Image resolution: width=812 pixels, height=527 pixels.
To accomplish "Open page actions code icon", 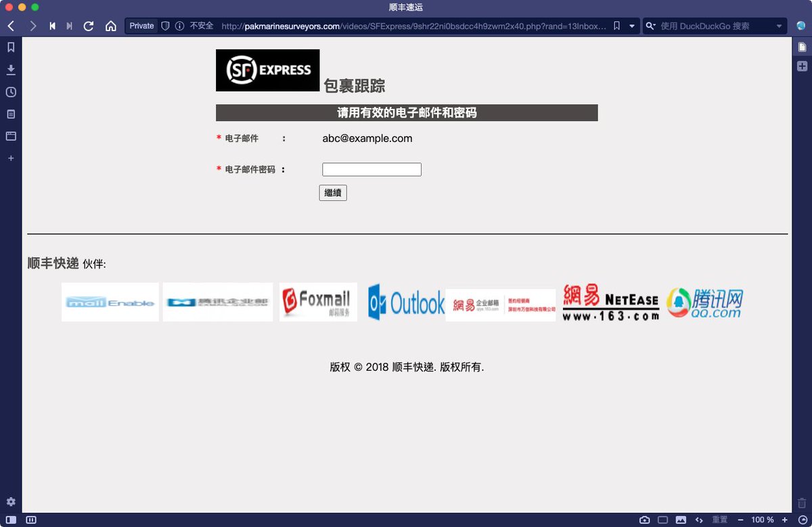I will [699, 520].
